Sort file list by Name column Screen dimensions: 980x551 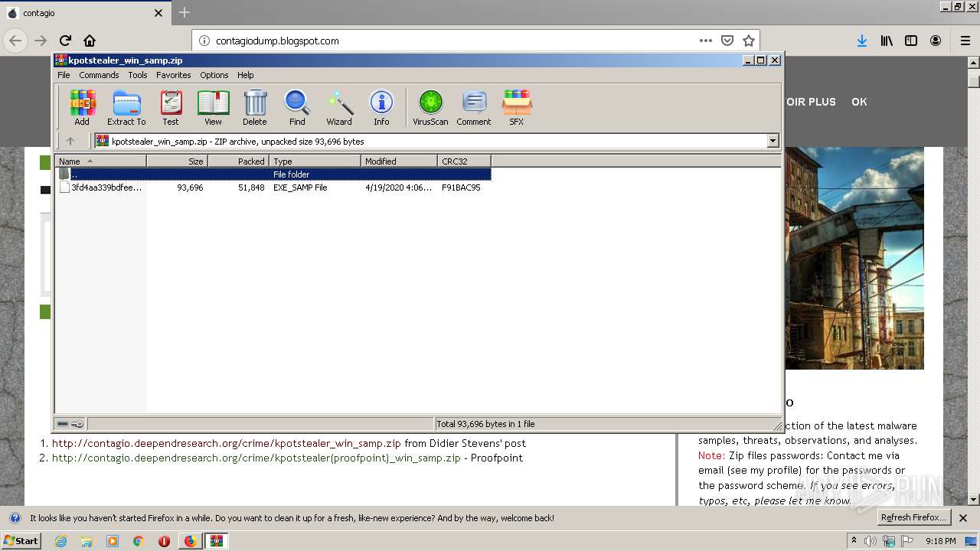[100, 161]
